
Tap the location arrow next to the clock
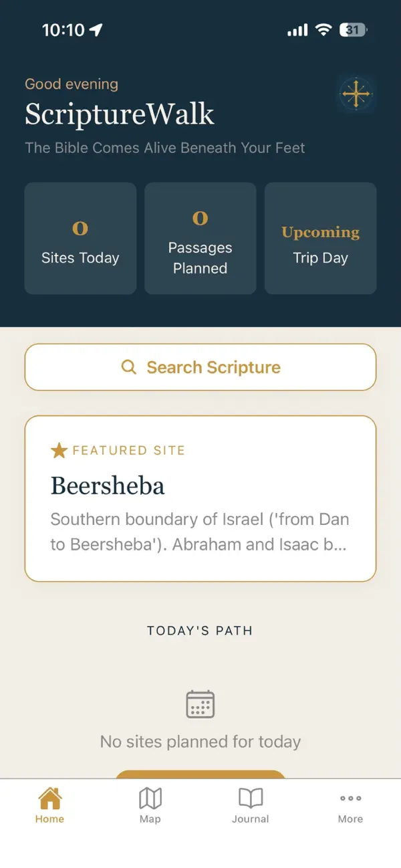click(96, 29)
